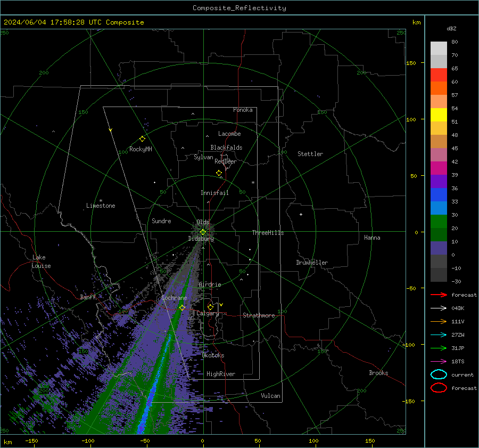Click the Ponoka map label
479x448 pixels.
[243, 110]
